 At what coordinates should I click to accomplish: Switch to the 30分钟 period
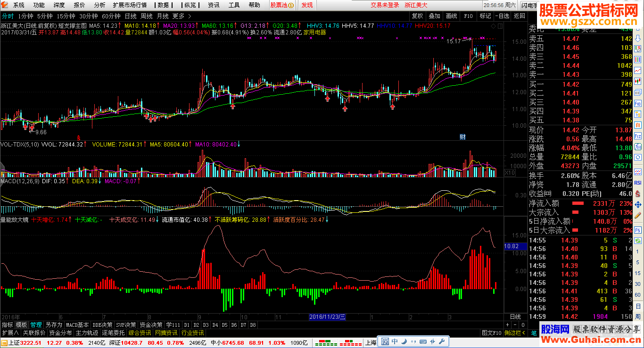[x=88, y=16]
